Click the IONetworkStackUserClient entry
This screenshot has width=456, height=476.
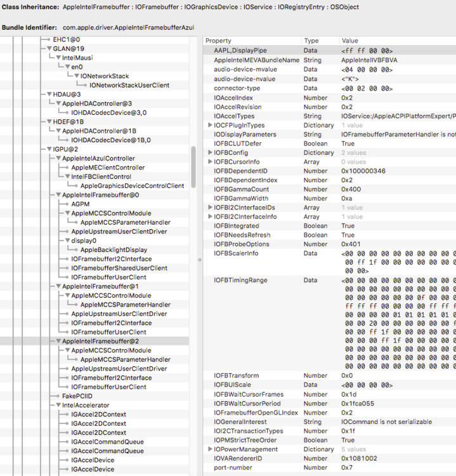coord(129,85)
